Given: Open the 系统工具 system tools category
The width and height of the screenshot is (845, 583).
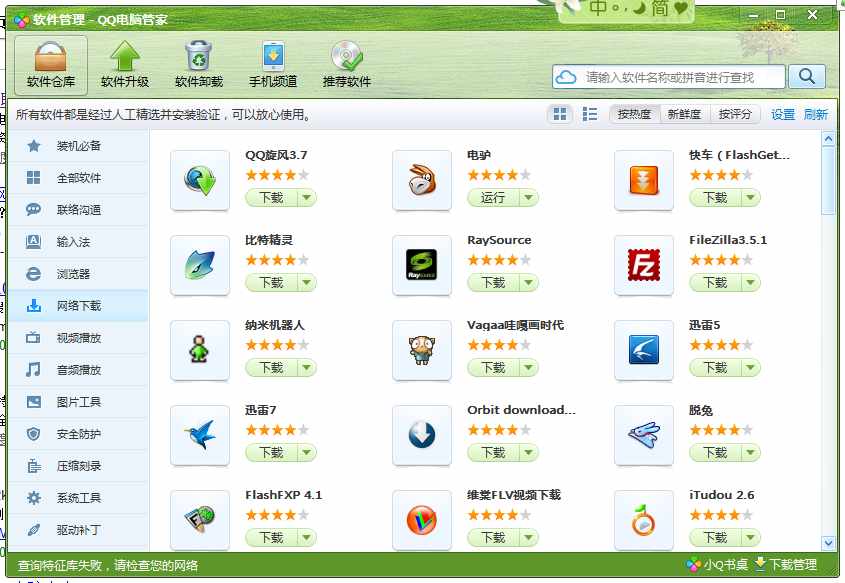Looking at the screenshot, I should tap(78, 498).
